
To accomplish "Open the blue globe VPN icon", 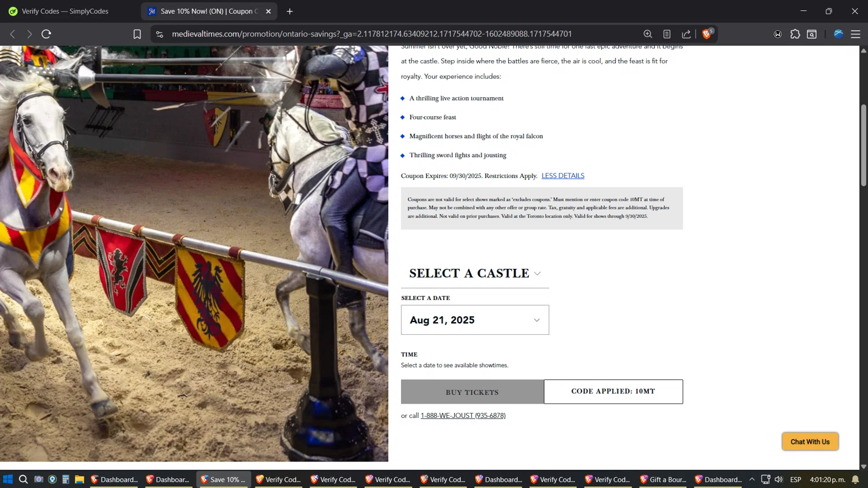I will pyautogui.click(x=838, y=34).
